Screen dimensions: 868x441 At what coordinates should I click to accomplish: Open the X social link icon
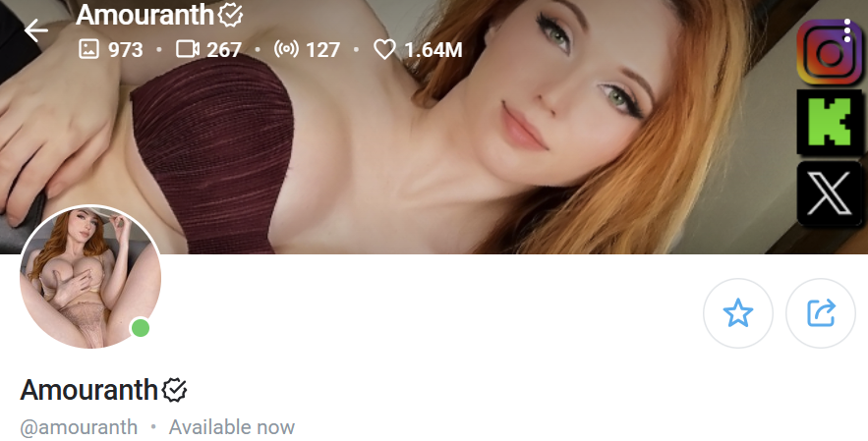click(830, 193)
